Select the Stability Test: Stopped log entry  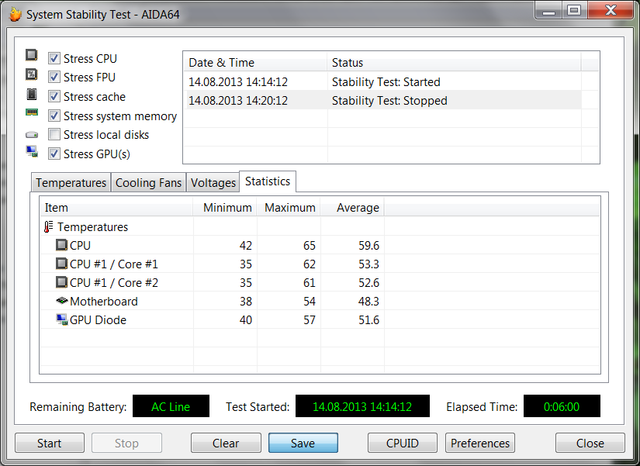[x=390, y=101]
